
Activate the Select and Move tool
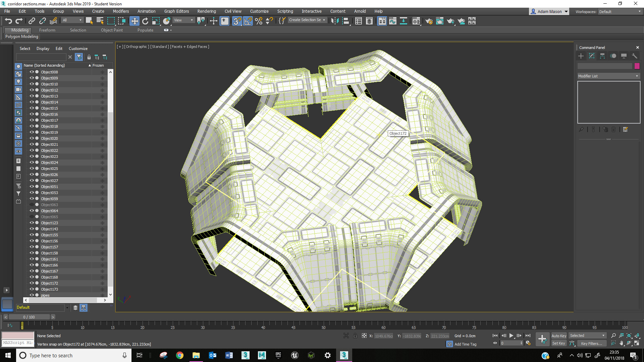click(134, 21)
